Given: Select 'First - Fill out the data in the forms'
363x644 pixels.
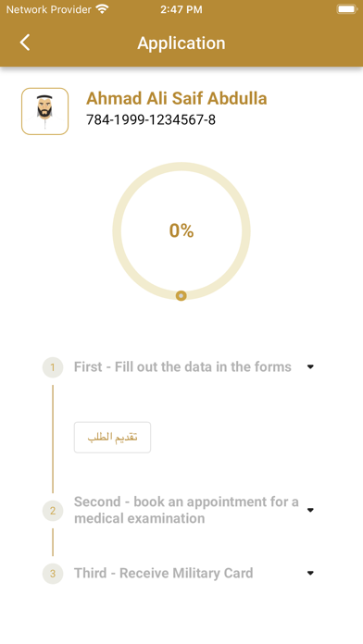Looking at the screenshot, I should (x=182, y=366).
